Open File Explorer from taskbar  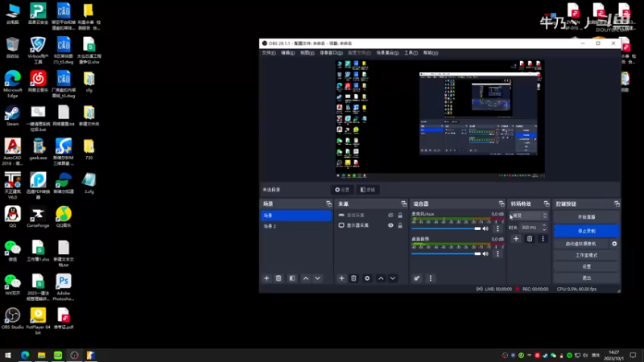click(x=42, y=355)
